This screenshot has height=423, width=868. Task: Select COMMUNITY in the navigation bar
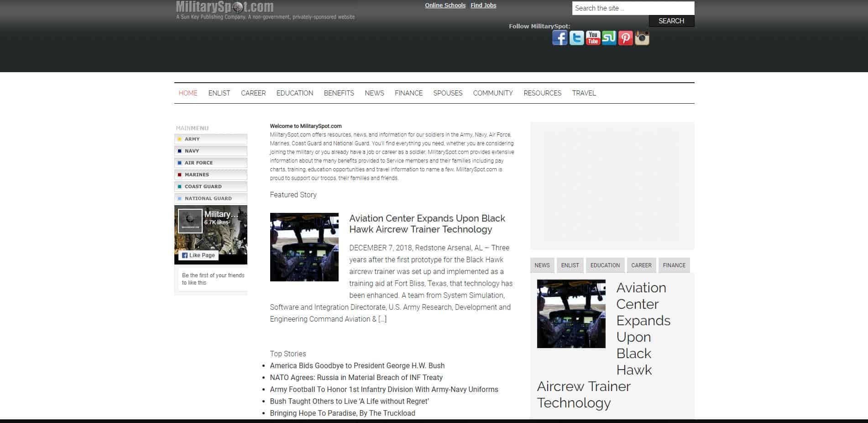(493, 93)
